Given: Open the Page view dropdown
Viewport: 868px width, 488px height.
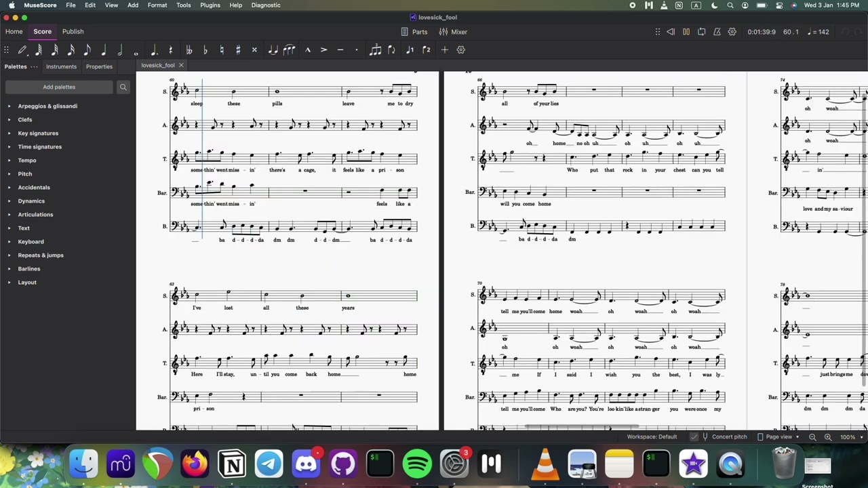Looking at the screenshot, I should tap(778, 437).
